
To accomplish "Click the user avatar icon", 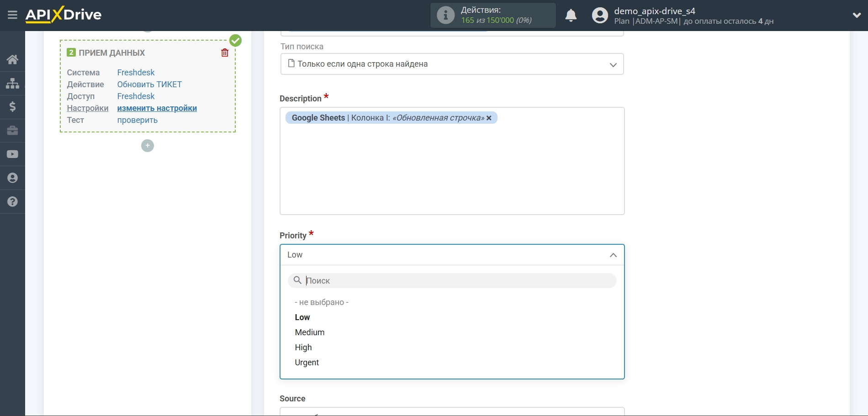I will 600,16.
